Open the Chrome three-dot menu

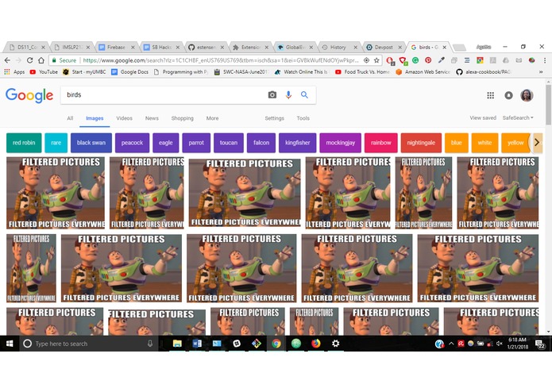tap(545, 60)
